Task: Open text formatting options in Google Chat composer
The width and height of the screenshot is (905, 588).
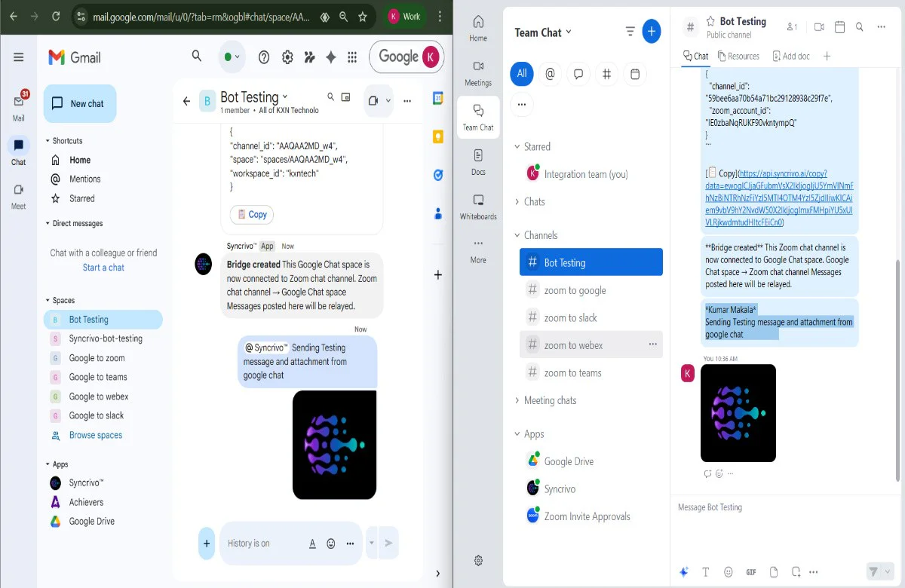Action: pyautogui.click(x=312, y=544)
